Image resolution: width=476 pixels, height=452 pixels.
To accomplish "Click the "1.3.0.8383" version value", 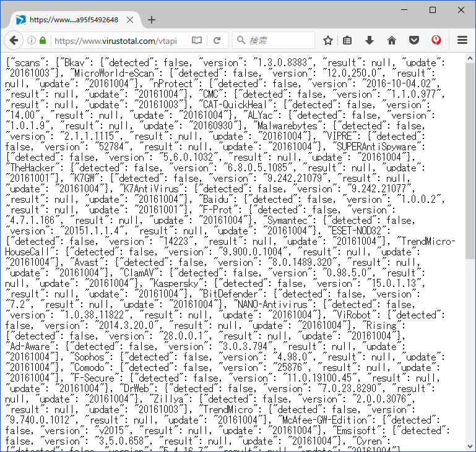I will (282, 62).
